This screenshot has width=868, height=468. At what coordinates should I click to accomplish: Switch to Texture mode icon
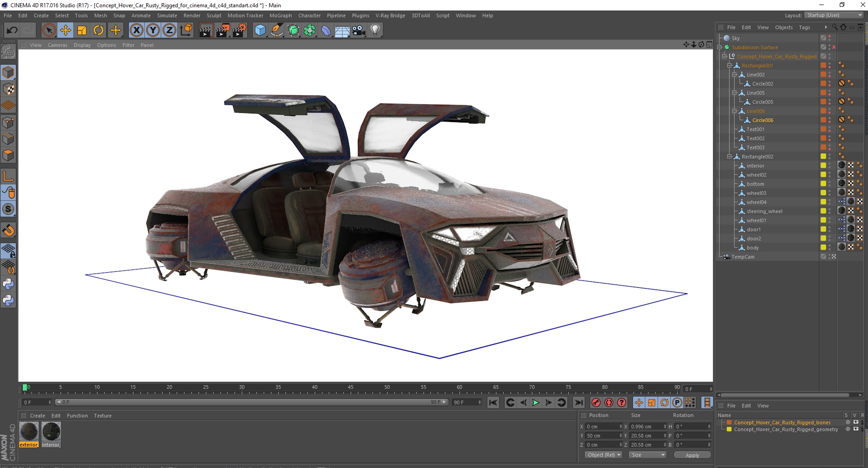[x=8, y=89]
